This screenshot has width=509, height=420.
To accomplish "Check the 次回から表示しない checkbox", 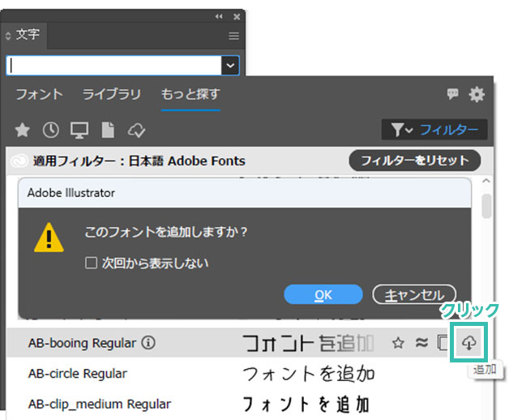I will pos(91,263).
